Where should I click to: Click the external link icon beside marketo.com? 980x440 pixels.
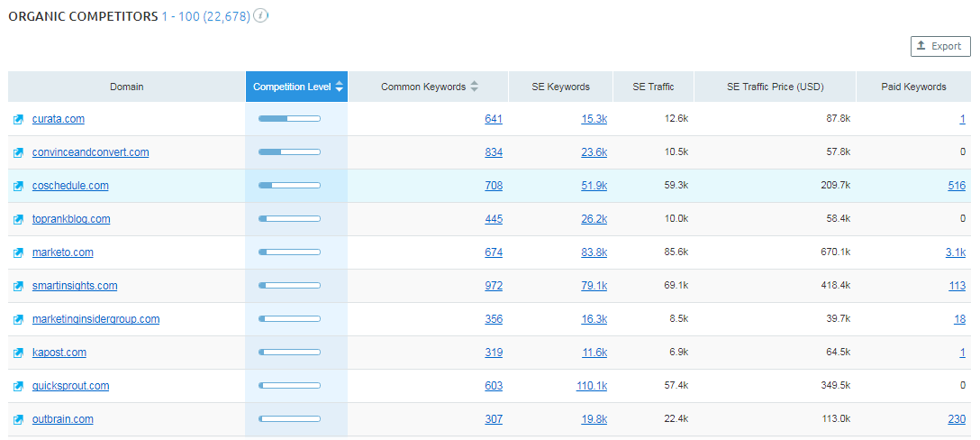pos(18,252)
